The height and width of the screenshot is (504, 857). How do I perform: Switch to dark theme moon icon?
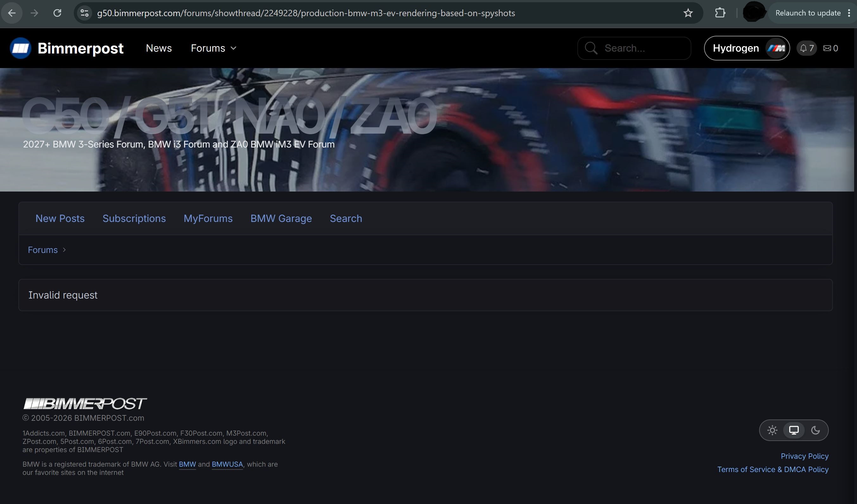pyautogui.click(x=816, y=430)
